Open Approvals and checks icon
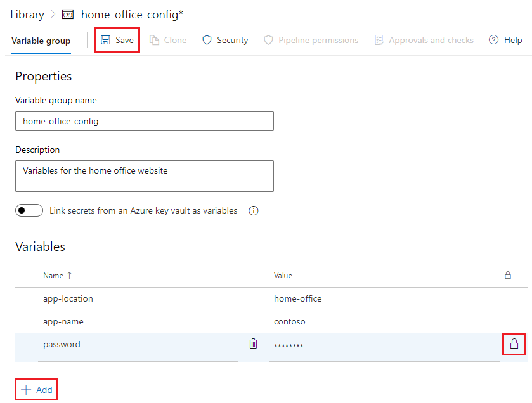Screen dimensions: 532x403 (379, 39)
